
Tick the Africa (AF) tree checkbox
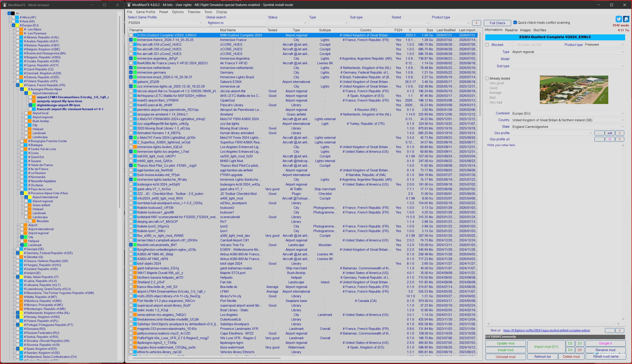tap(14, 17)
